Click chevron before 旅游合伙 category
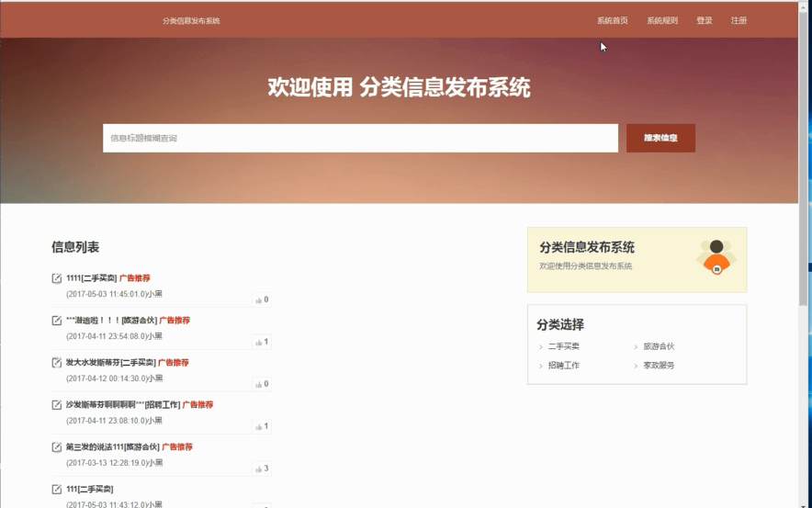Screen dimensions: 812x508 (x=636, y=347)
